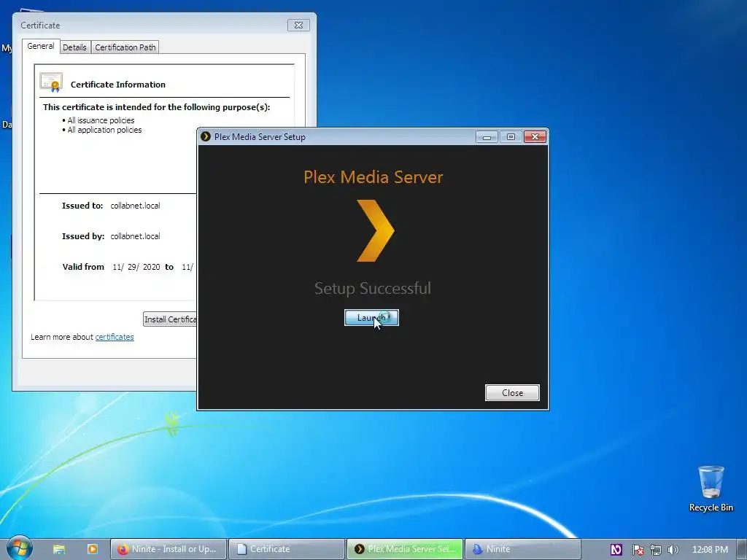
Task: Open the Recycle Bin desktop icon
Action: pos(711,489)
